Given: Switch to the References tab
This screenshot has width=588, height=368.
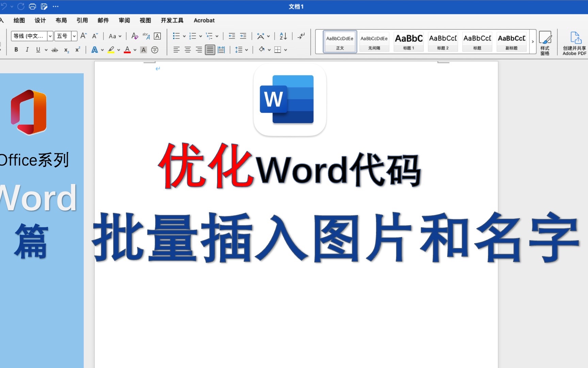Looking at the screenshot, I should [82, 20].
